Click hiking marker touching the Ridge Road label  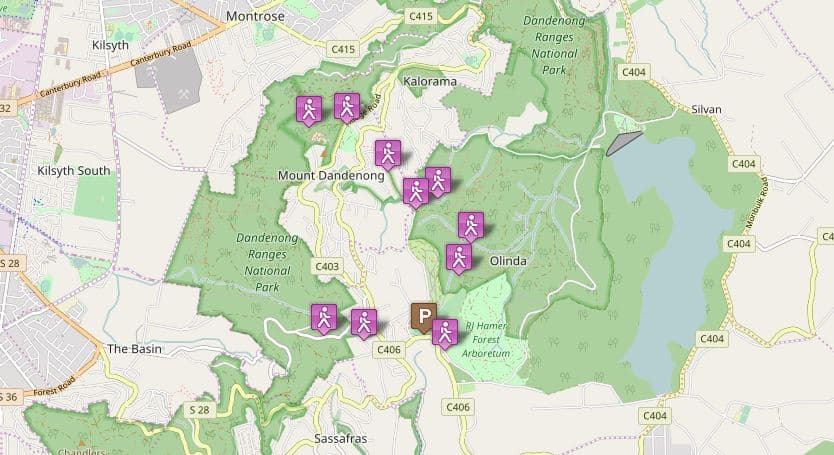(347, 107)
